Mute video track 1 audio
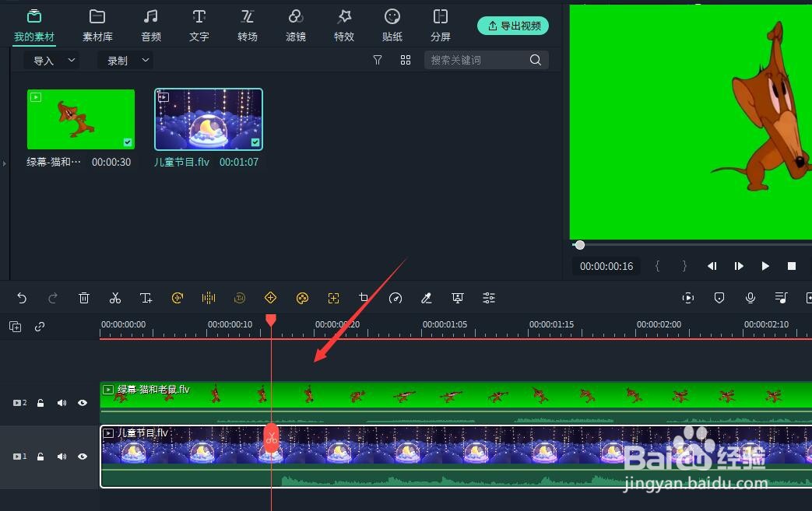The image size is (812, 511). (62, 457)
